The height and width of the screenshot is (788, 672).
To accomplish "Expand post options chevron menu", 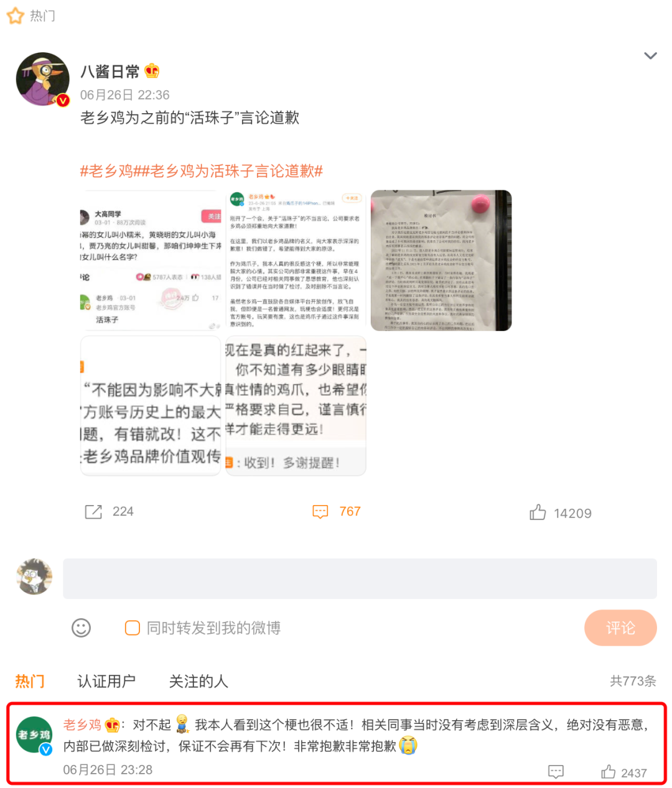I will click(x=650, y=56).
